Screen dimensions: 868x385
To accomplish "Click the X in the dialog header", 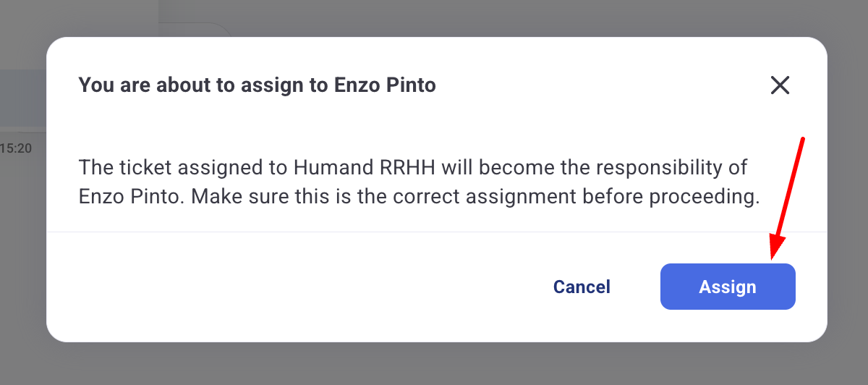I will tap(780, 85).
